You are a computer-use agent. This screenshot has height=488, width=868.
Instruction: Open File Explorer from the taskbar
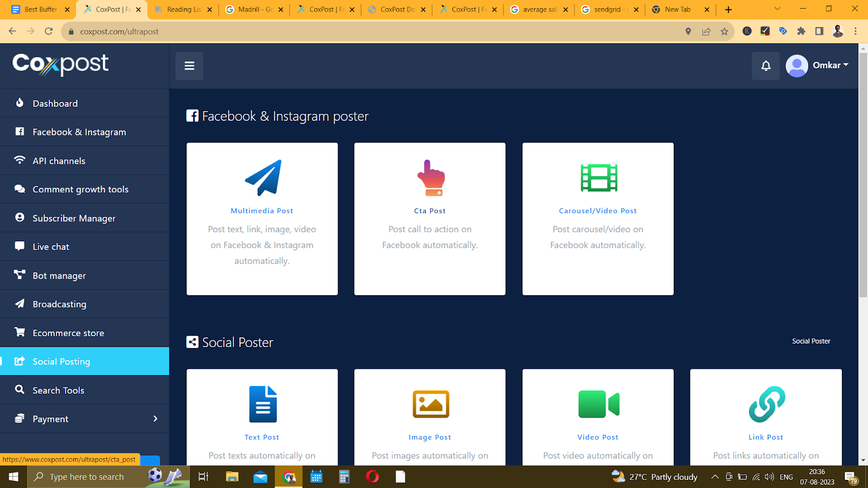click(x=232, y=477)
